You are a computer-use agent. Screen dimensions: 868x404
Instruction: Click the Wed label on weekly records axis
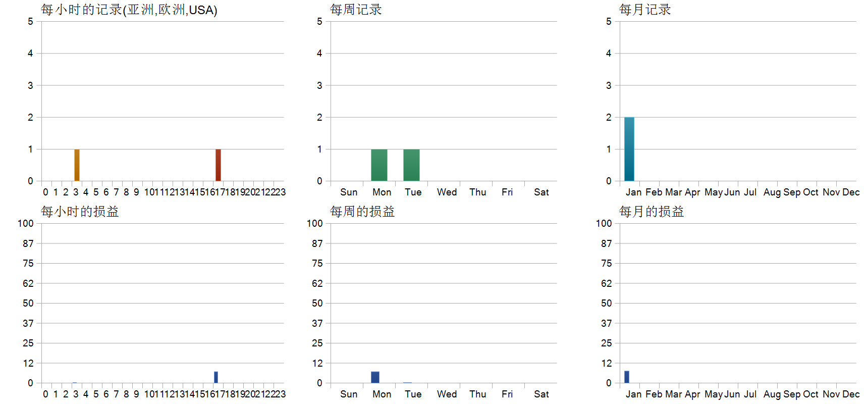click(447, 192)
